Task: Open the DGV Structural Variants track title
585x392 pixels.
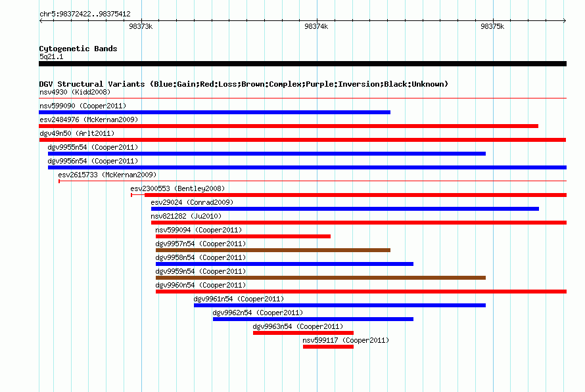Action: click(x=244, y=84)
